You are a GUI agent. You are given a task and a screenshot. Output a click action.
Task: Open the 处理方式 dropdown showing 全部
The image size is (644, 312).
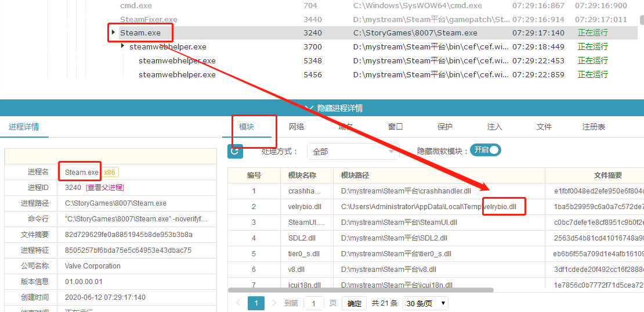(353, 152)
